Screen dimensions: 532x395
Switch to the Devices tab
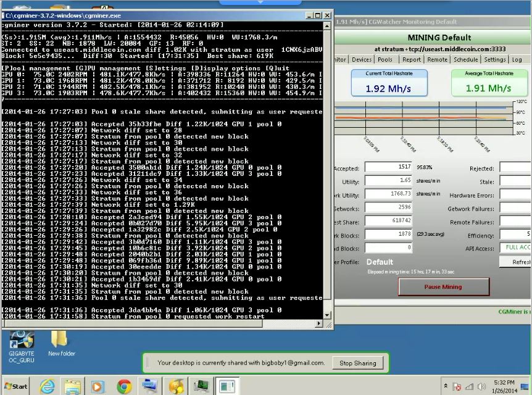362,59
